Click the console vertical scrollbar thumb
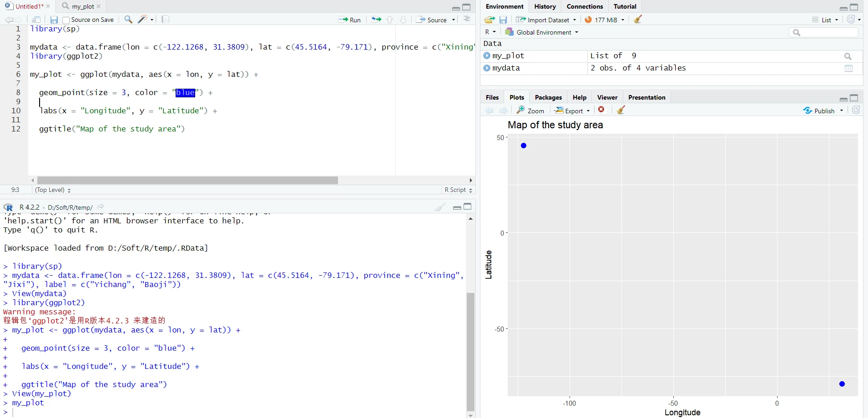 point(470,352)
